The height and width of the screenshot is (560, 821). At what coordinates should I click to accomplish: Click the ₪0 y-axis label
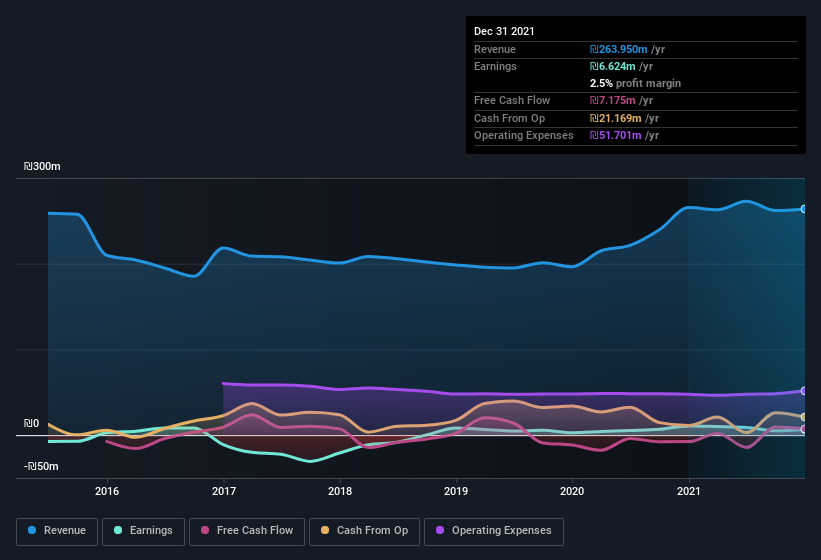point(31,423)
